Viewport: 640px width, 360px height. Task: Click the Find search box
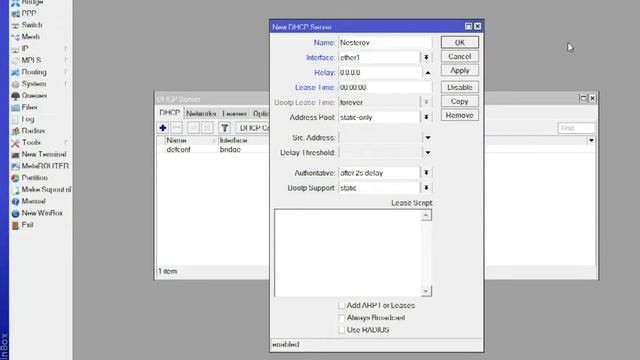point(576,128)
